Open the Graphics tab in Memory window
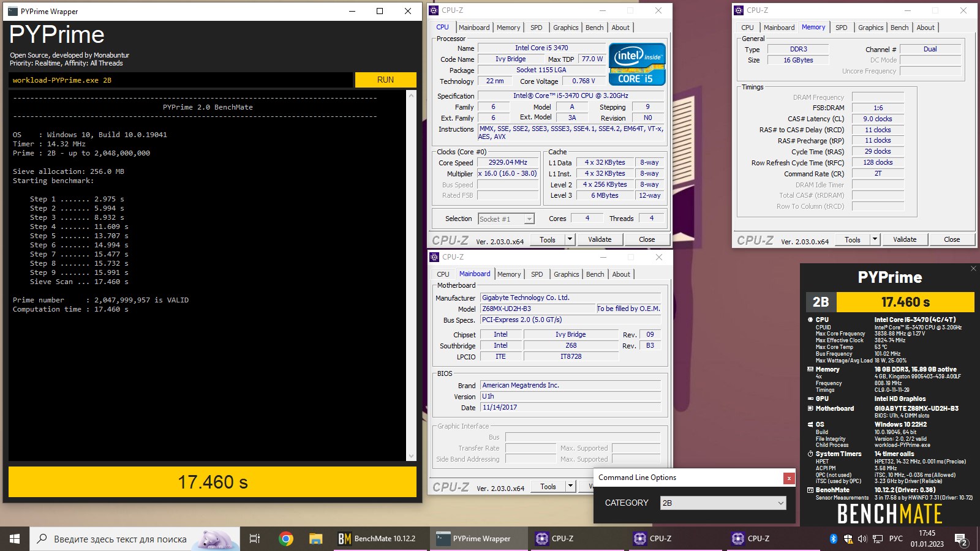The image size is (980, 551). point(870,28)
